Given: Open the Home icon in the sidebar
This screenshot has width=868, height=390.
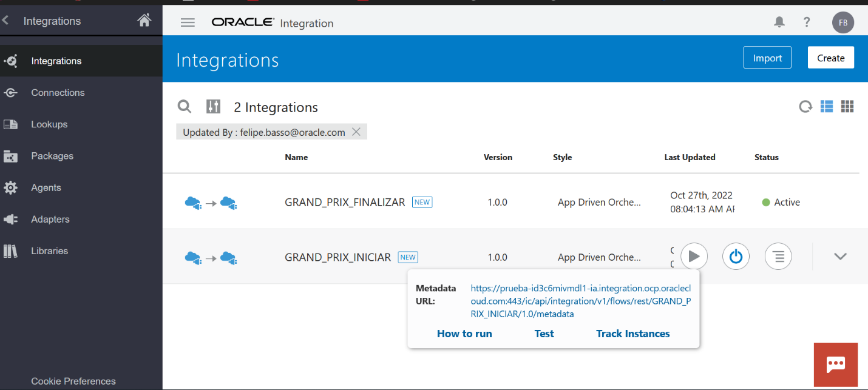Looking at the screenshot, I should tap(144, 21).
